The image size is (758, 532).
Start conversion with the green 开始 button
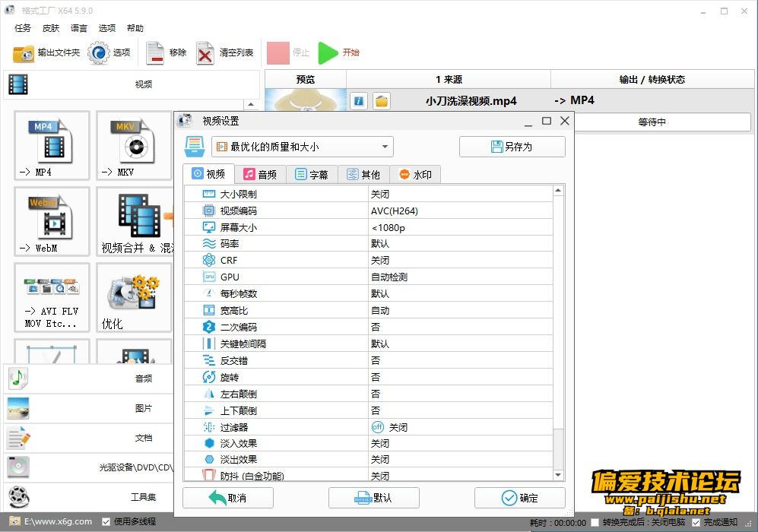click(x=339, y=52)
